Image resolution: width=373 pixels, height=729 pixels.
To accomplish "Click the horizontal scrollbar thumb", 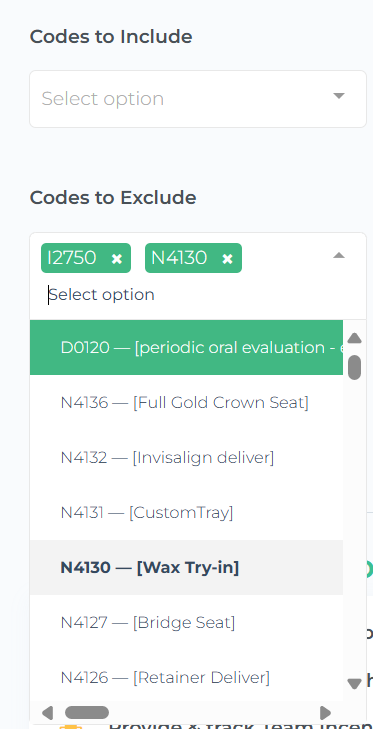I will click(x=87, y=712).
